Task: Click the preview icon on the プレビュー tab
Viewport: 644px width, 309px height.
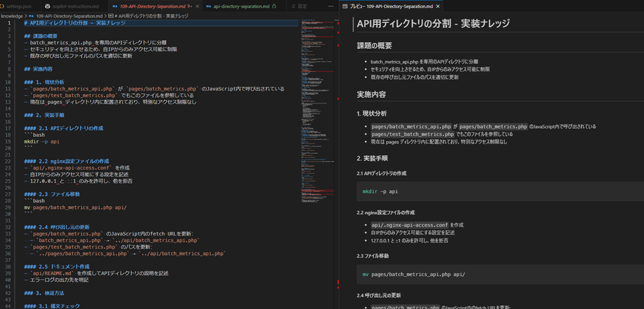Action: pos(344,6)
